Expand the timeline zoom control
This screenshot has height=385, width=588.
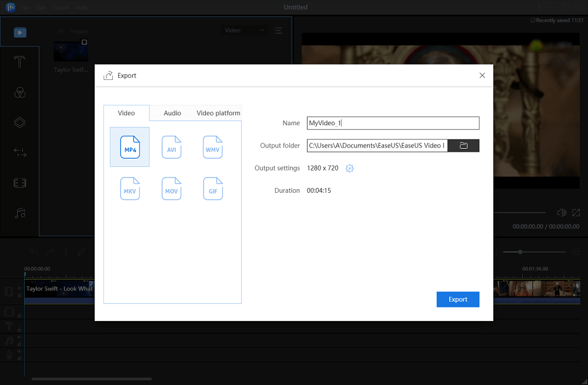click(576, 252)
